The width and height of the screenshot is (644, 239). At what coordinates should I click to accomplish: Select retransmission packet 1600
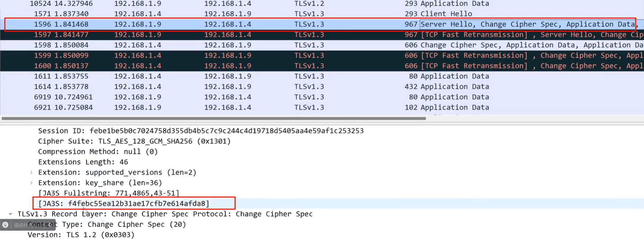pos(322,66)
